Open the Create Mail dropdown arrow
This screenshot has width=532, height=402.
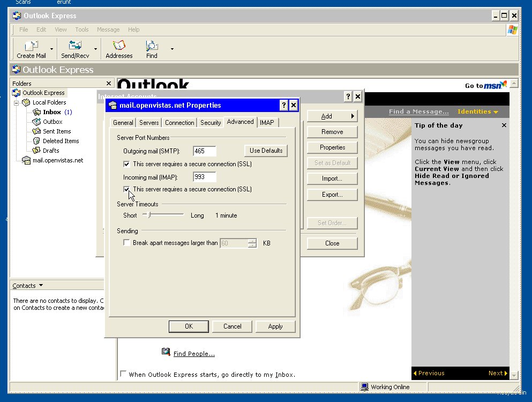51,49
